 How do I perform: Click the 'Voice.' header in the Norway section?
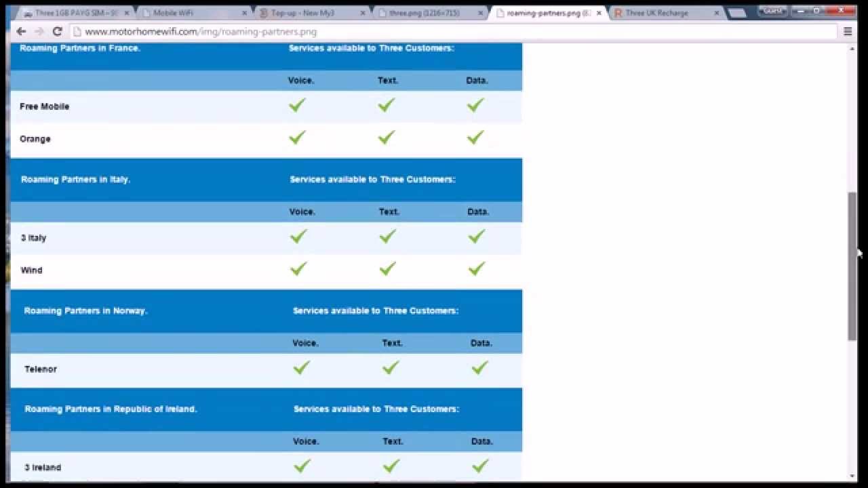(305, 343)
